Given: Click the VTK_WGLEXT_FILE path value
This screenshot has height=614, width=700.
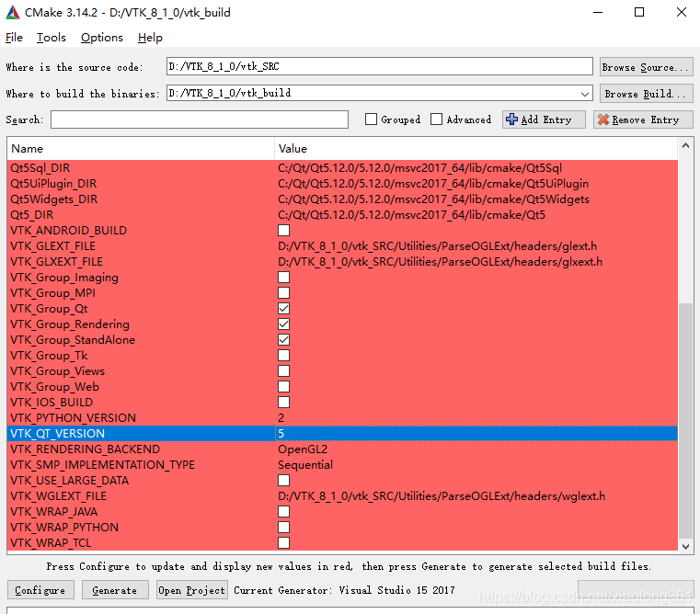Looking at the screenshot, I should pyautogui.click(x=442, y=495).
